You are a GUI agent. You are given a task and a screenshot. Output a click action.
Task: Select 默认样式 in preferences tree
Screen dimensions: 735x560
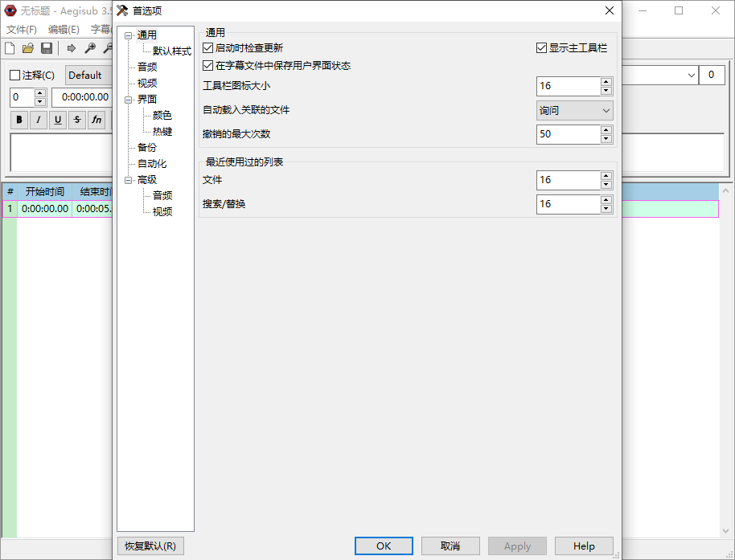click(171, 51)
